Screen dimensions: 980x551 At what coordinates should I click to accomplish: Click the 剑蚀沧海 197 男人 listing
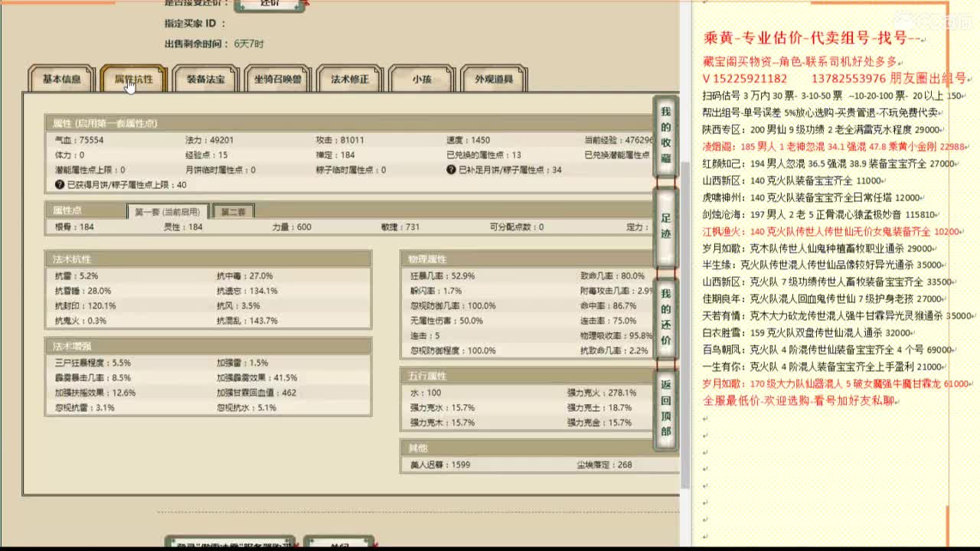(819, 215)
